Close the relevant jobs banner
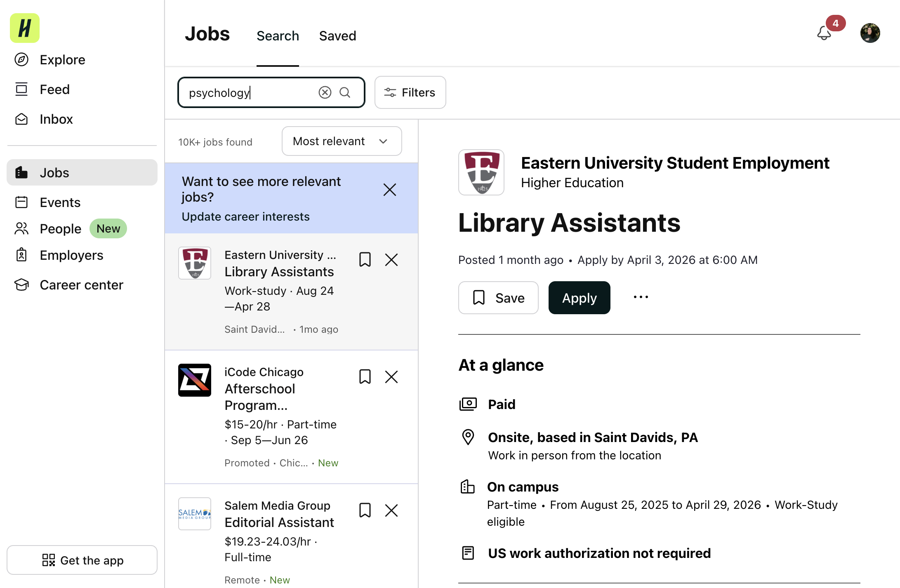This screenshot has width=900, height=588. click(x=390, y=190)
